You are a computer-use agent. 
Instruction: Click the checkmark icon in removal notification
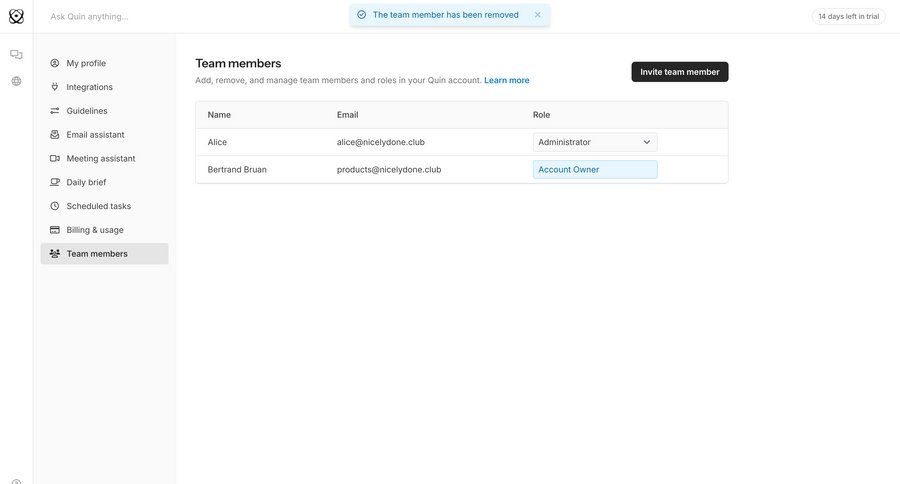tap(362, 15)
